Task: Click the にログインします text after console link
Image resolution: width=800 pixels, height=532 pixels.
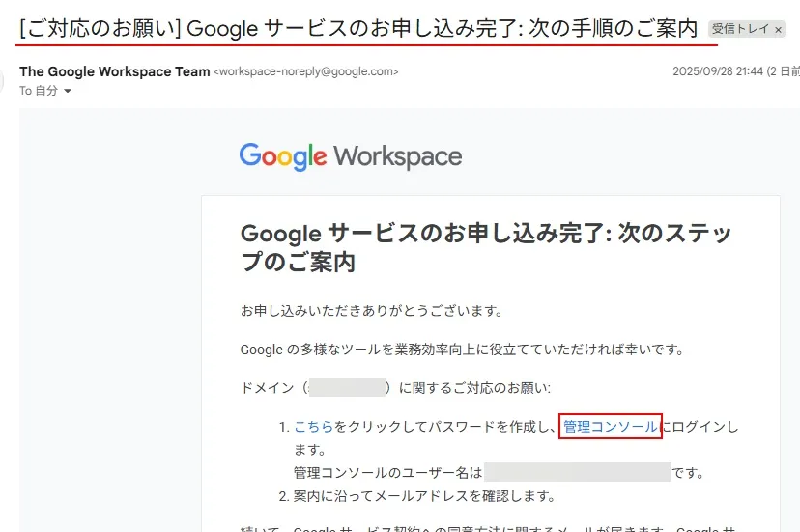Action: (700, 427)
